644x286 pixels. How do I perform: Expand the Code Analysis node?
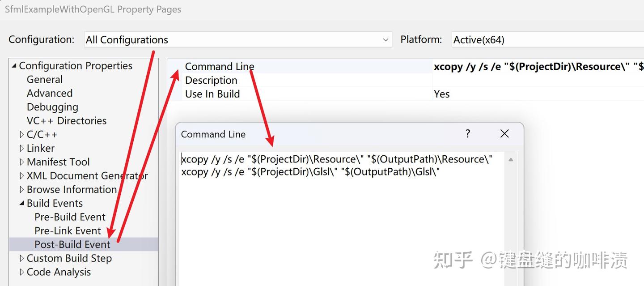[x=21, y=272]
